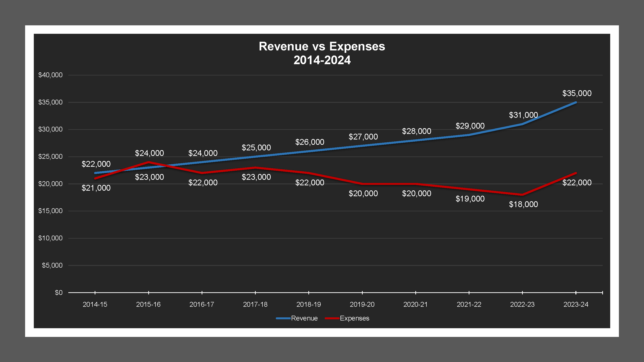Select the 2020-21 axis label

[x=416, y=305]
